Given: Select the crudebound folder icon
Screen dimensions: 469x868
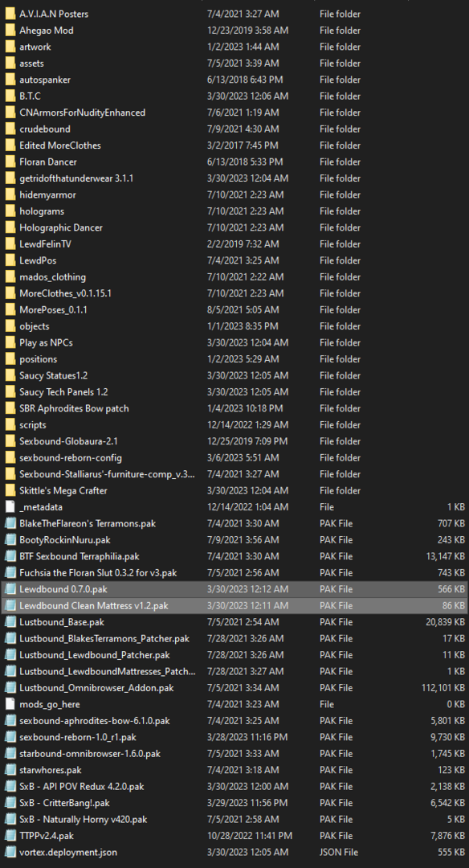Looking at the screenshot, I should click(x=10, y=129).
